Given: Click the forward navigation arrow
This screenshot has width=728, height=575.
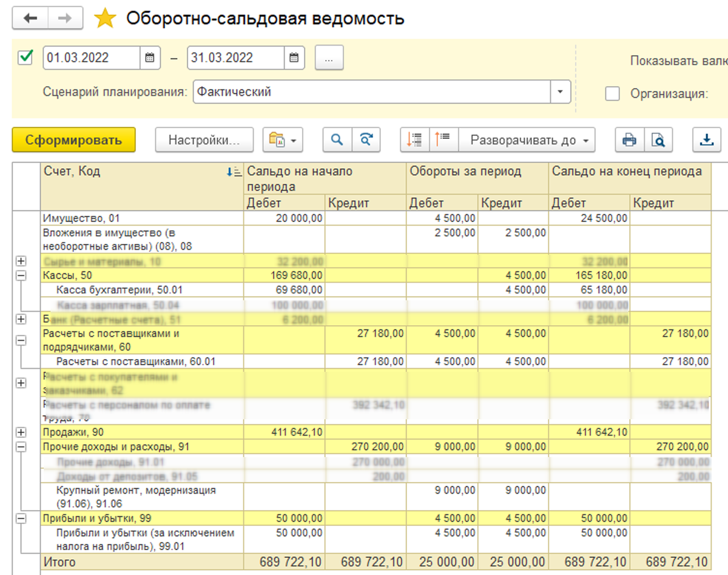Looking at the screenshot, I should click(64, 19).
